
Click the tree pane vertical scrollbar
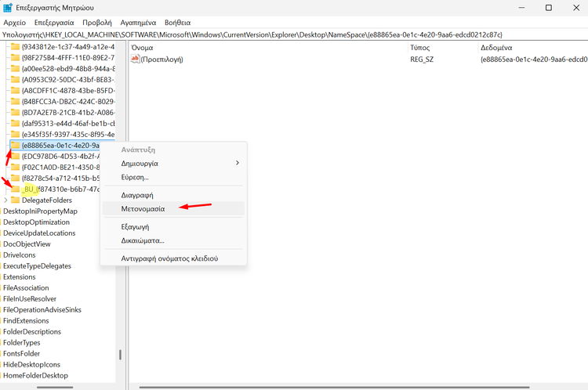click(x=120, y=354)
